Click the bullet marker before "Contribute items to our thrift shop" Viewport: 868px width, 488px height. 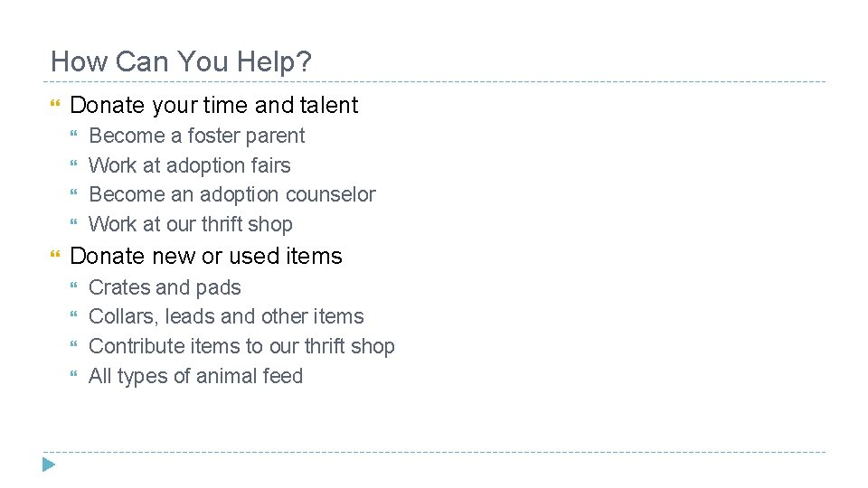(76, 347)
